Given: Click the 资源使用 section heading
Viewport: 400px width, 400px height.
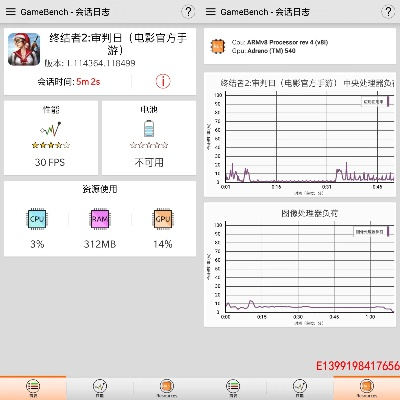Looking at the screenshot, I should point(100,189).
